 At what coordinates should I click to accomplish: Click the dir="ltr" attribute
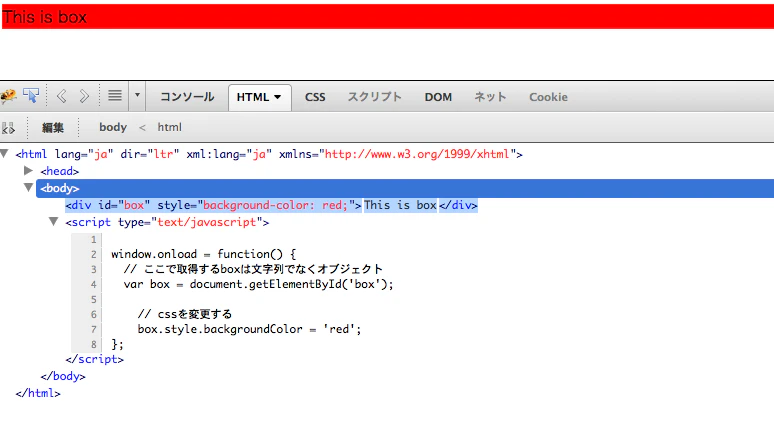(150, 154)
